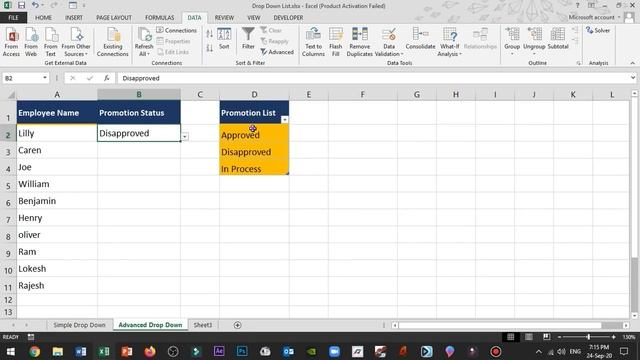Open PowerPoint from taskbar
Screen dimensions: 640x360
[127, 351]
